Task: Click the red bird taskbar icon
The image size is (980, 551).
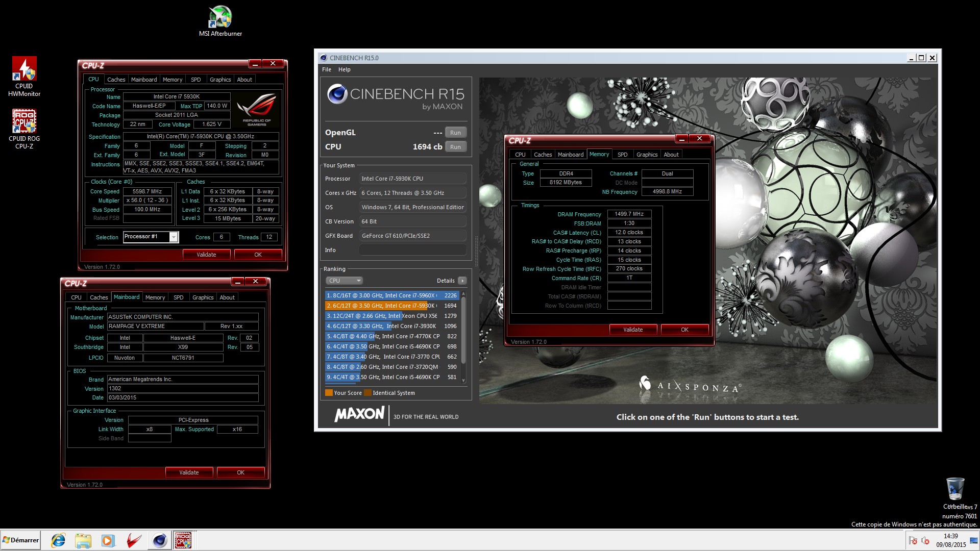Action: (134, 540)
